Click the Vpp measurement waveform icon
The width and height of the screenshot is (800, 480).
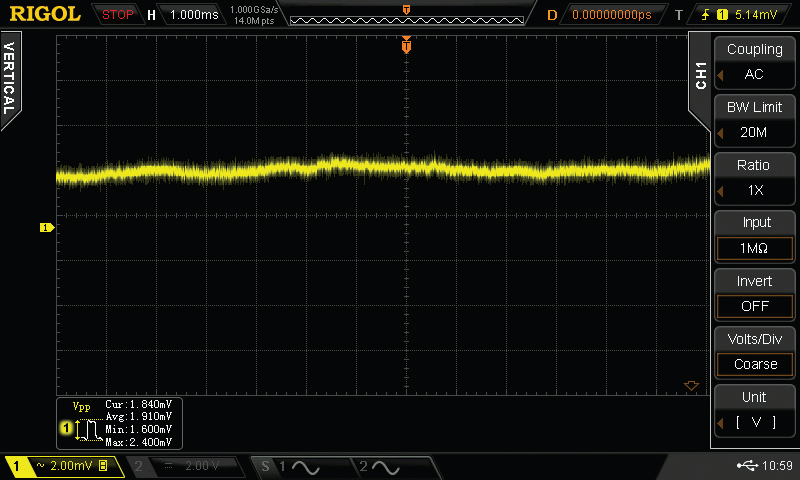(87, 428)
